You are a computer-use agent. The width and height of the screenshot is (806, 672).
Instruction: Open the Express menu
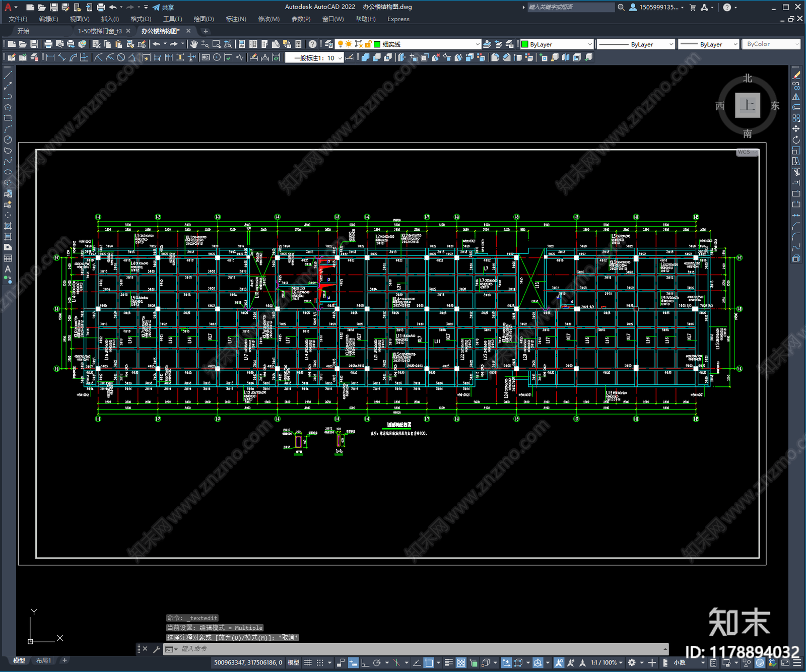(x=398, y=19)
